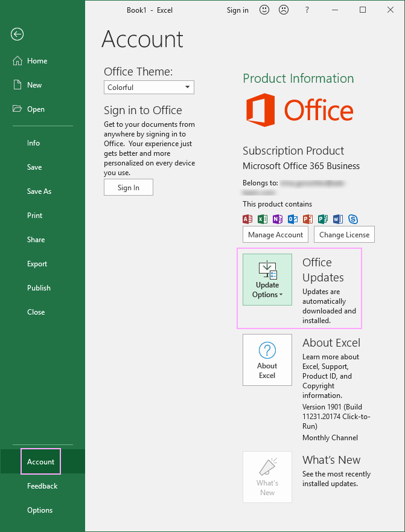Open the Share page
The width and height of the screenshot is (405, 532).
36,239
